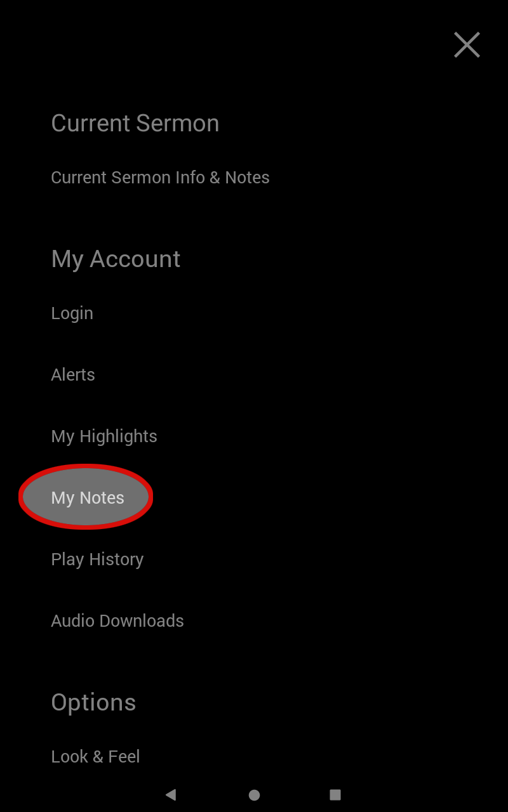Dismiss this side menu with the cross
This screenshot has width=508, height=812.
[x=467, y=45]
